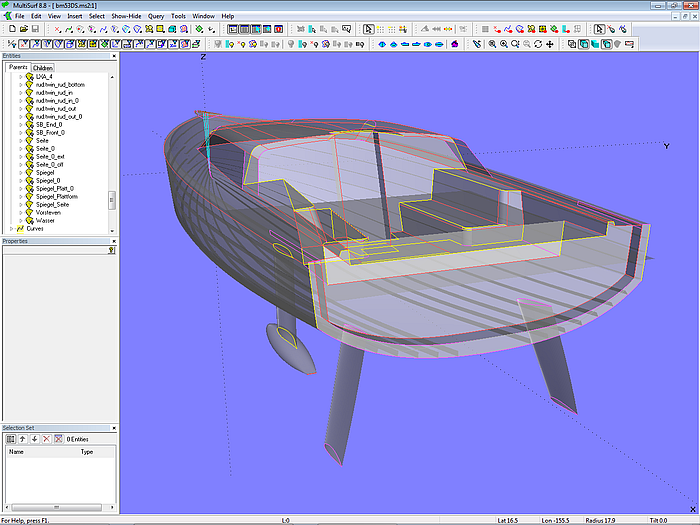Image resolution: width=700 pixels, height=525 pixels.
Task: Expand the Spiegel_Plattform entity node
Action: point(21,196)
